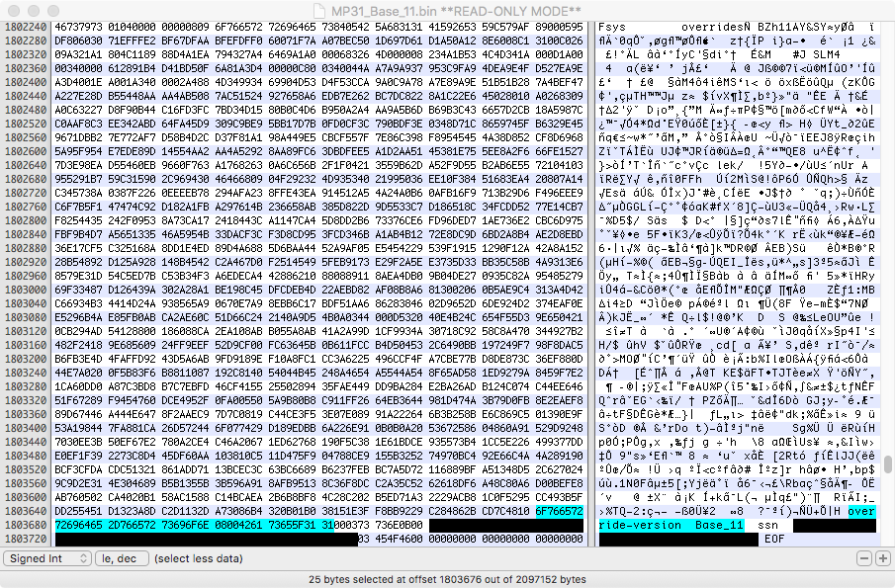Select hex word F8254435
The width and height of the screenshot is (895, 588).
click(79, 220)
